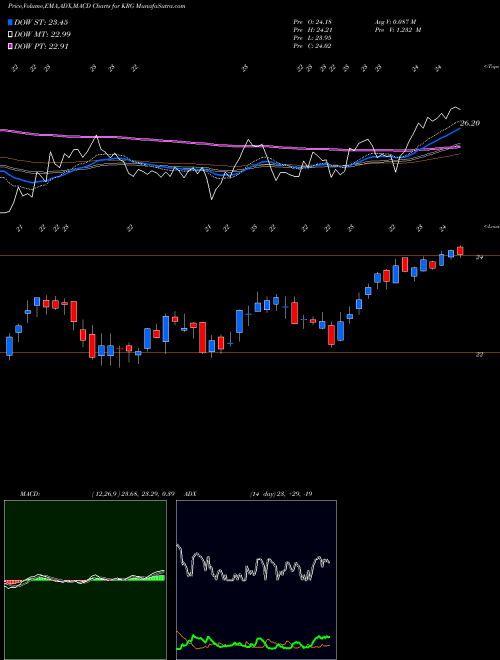Viewport: 500px width, 660px height.
Task: Click the MACD '(12,26,9) 23.68, 23.29, 0.39' readout
Action: [133, 494]
